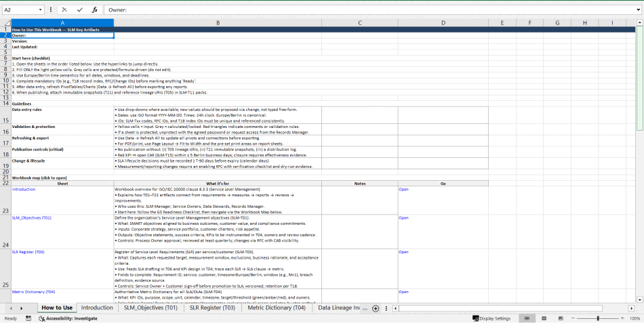Open the Name Box dropdown arrow

click(x=40, y=10)
